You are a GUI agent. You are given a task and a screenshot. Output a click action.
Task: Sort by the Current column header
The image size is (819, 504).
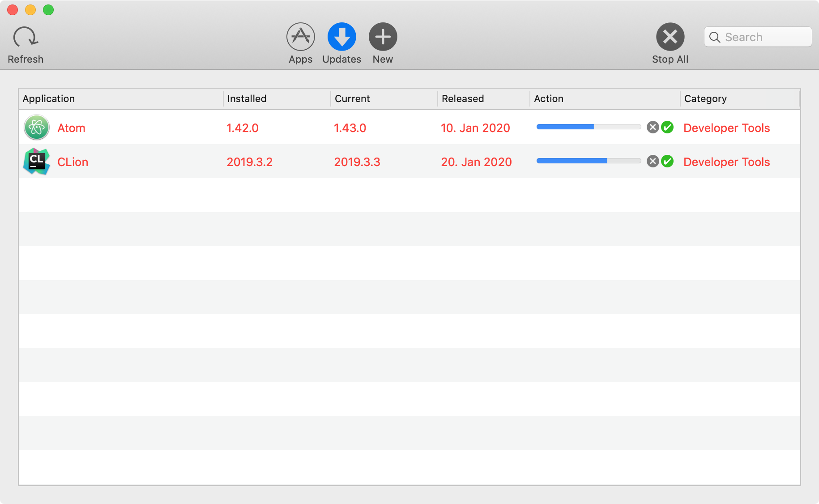coord(384,98)
